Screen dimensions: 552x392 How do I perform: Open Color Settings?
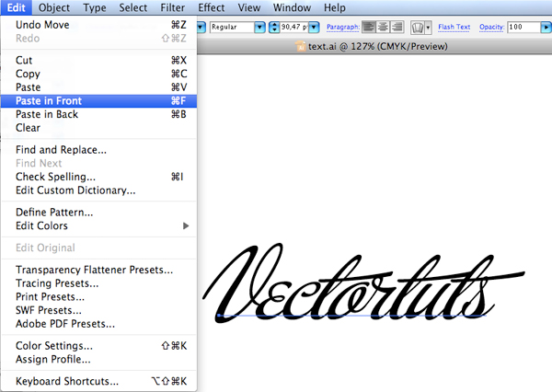(x=98, y=346)
